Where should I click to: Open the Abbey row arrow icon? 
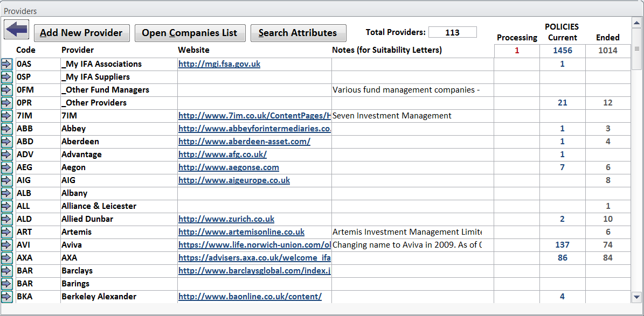click(8, 129)
